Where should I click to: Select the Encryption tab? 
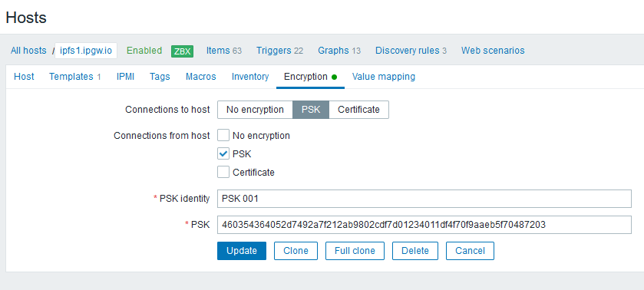pos(311,77)
